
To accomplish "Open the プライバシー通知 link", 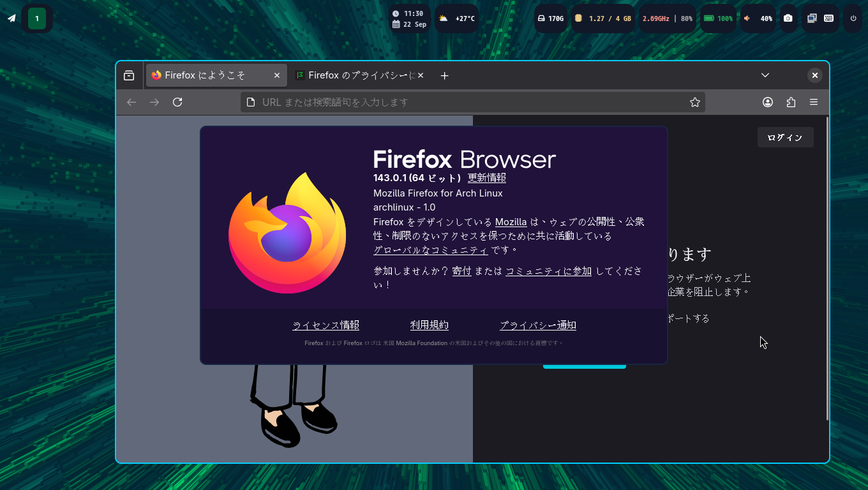I will pyautogui.click(x=538, y=325).
